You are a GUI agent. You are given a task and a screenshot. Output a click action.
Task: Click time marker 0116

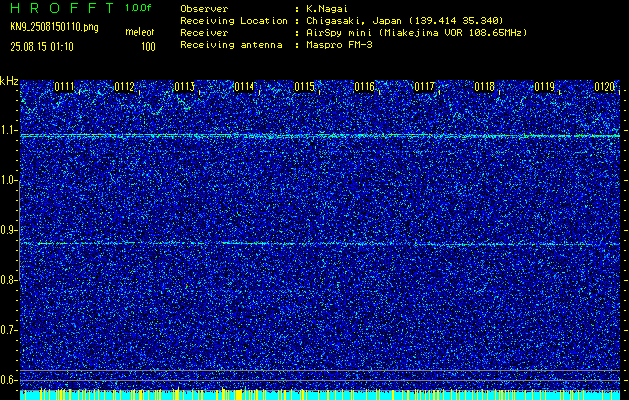tap(364, 87)
